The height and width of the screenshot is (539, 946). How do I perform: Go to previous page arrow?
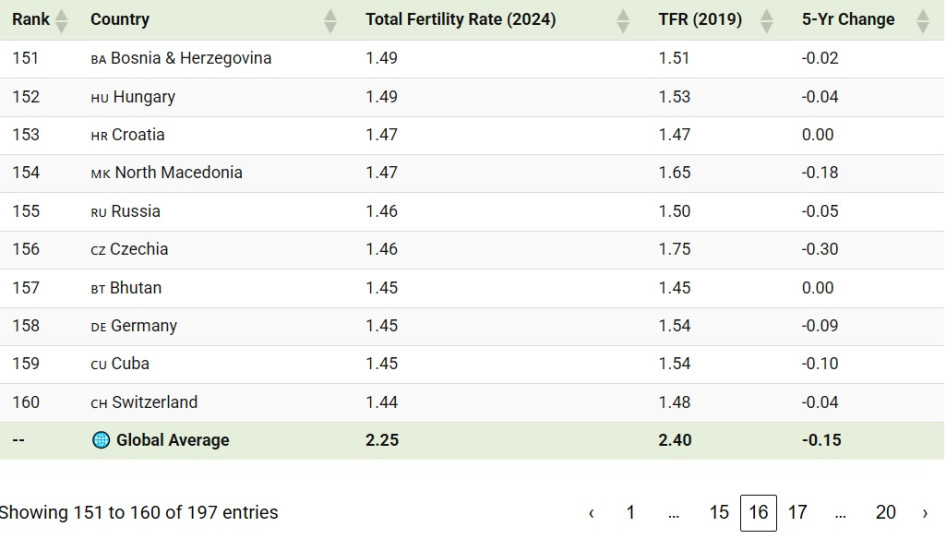591,513
